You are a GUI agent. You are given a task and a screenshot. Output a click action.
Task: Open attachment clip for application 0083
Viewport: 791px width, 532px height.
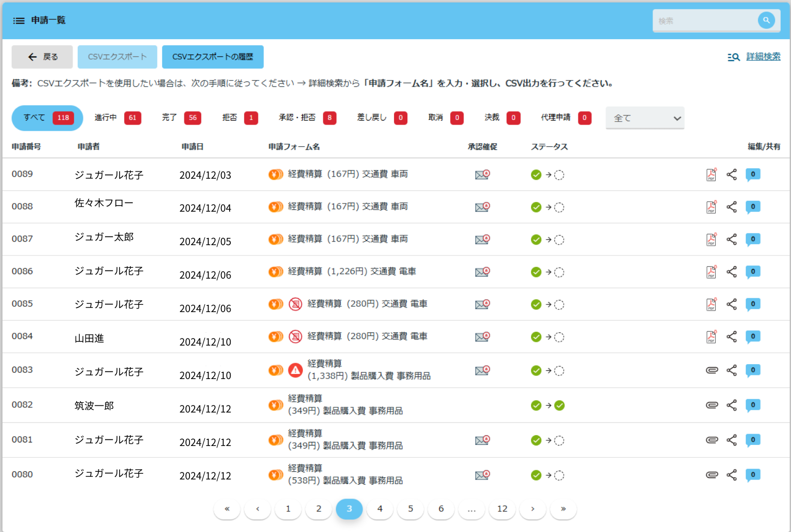pos(712,370)
